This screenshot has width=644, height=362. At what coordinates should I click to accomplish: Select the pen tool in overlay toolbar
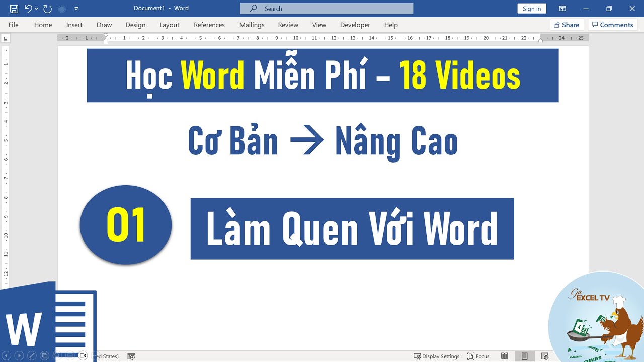[x=32, y=355]
